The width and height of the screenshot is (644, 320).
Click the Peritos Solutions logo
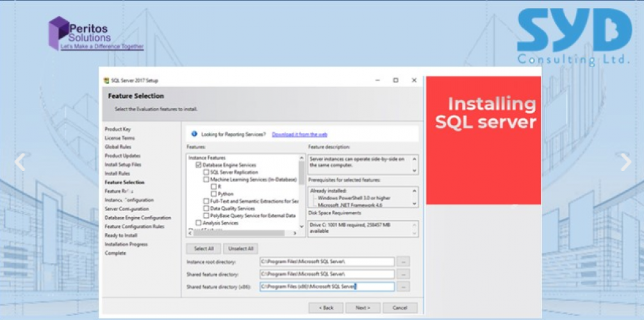(95, 33)
